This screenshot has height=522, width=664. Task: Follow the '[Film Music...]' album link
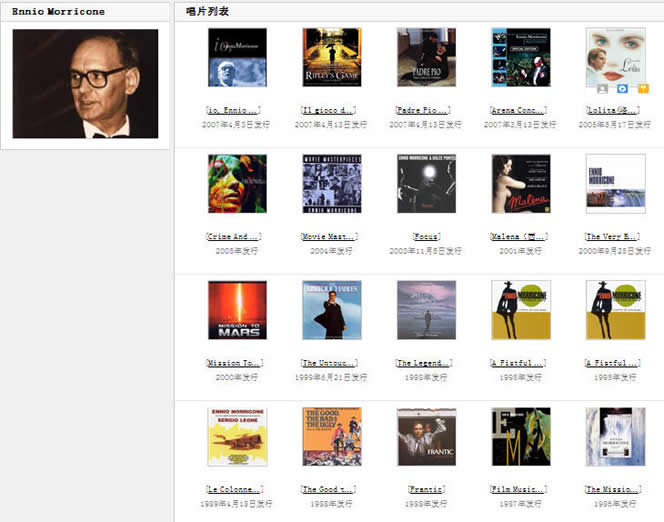[x=519, y=489]
